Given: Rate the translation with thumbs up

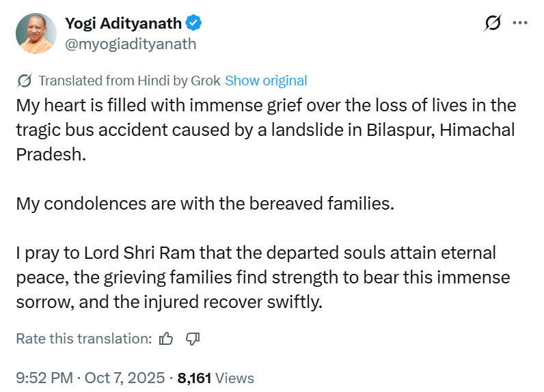Looking at the screenshot, I should click(x=166, y=338).
